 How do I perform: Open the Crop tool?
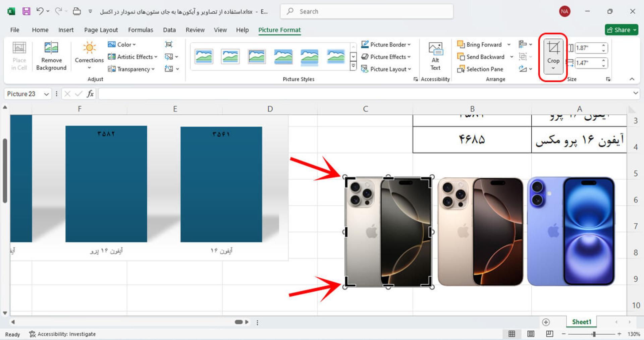coord(553,56)
